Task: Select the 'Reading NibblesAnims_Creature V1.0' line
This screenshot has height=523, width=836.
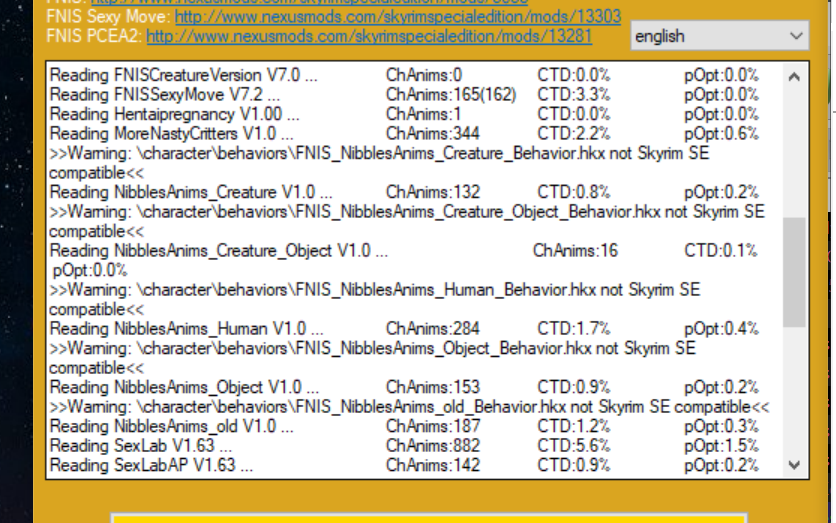Action: (404, 192)
